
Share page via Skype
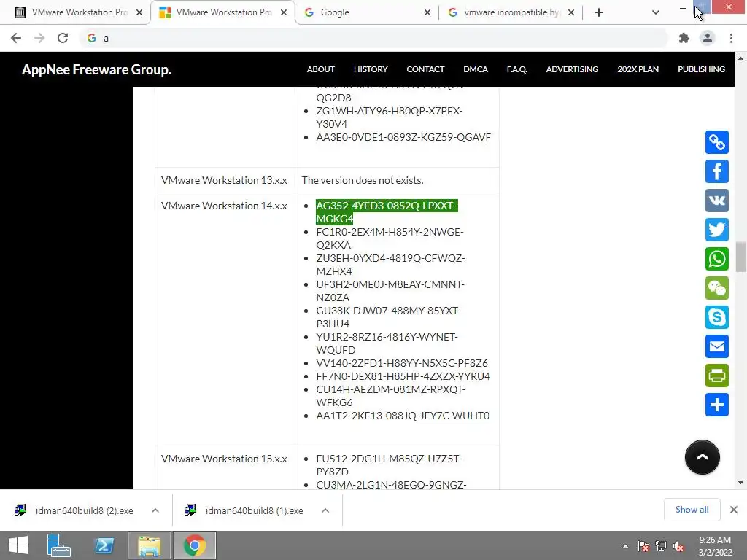(x=716, y=317)
